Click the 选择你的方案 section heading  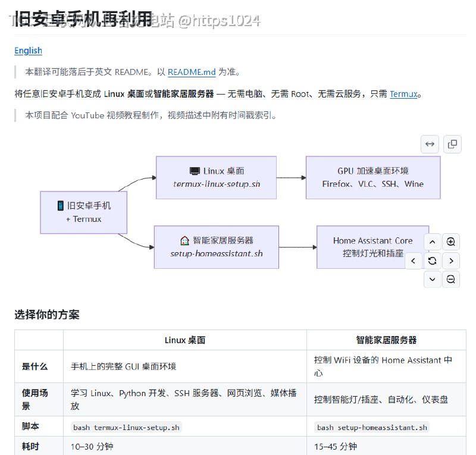(x=47, y=315)
